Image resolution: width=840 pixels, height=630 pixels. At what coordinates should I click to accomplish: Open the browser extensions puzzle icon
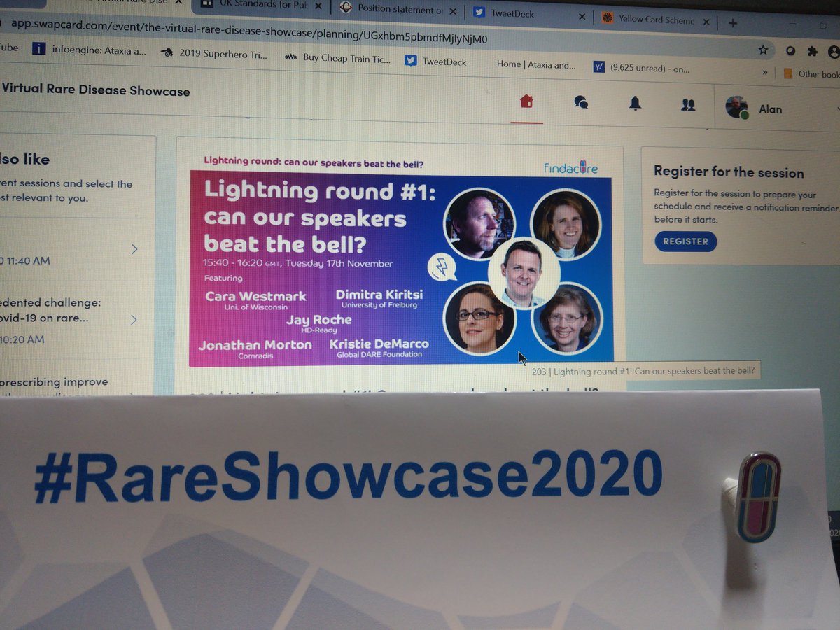point(812,51)
